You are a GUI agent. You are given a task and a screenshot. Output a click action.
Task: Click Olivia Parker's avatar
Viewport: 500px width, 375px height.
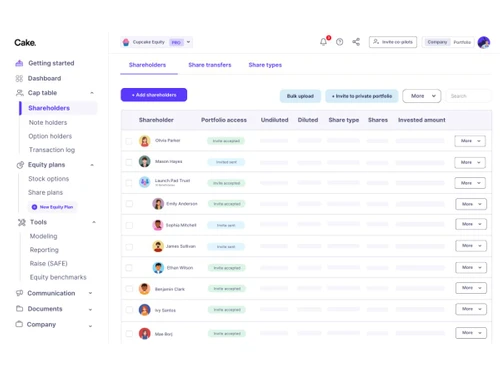144,141
